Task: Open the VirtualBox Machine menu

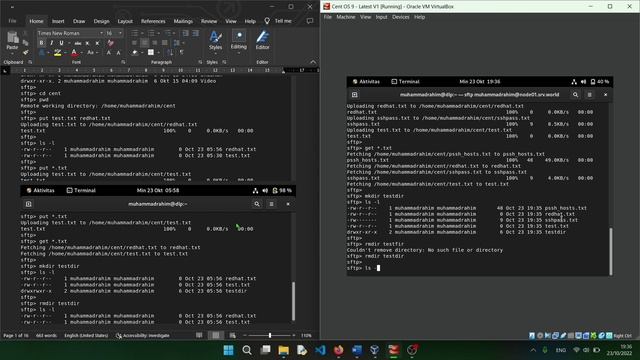Action: pyautogui.click(x=346, y=17)
